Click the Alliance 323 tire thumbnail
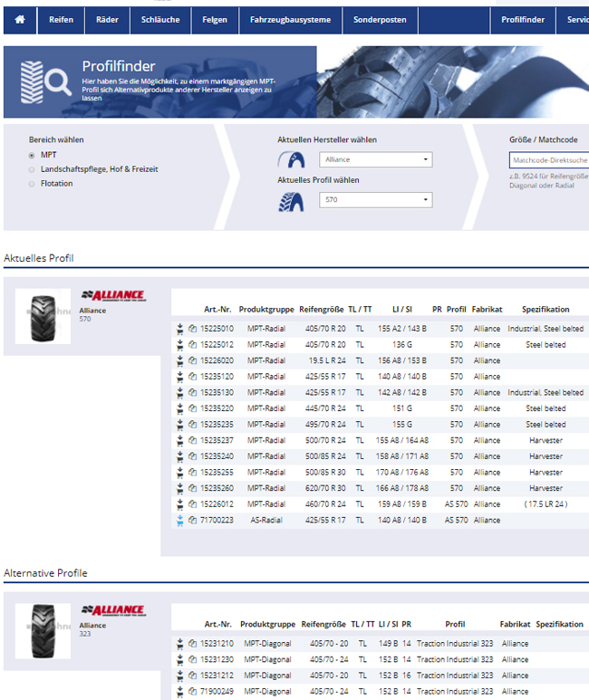589x700 pixels. tap(43, 631)
